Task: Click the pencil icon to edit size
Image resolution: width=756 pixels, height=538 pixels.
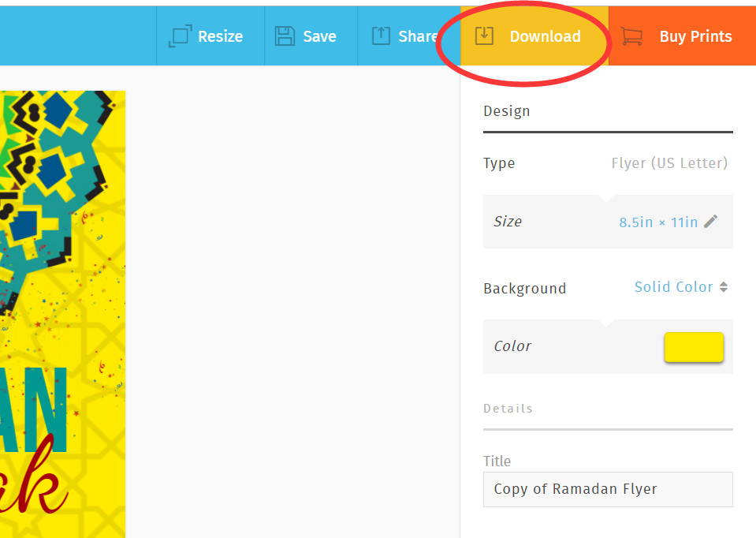Action: (x=711, y=222)
